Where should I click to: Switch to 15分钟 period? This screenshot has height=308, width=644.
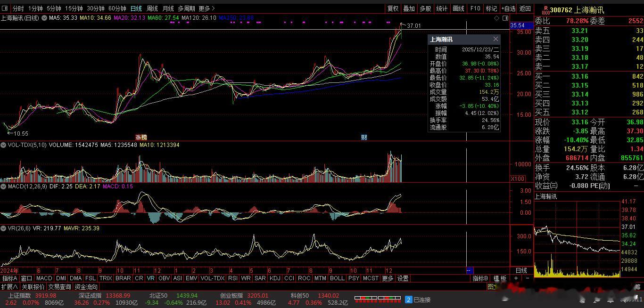(74, 8)
